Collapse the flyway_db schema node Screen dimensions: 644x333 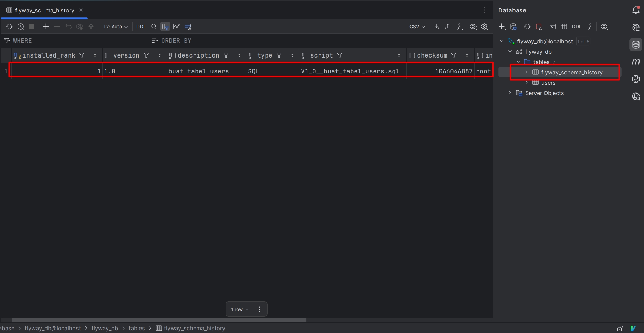tap(510, 51)
